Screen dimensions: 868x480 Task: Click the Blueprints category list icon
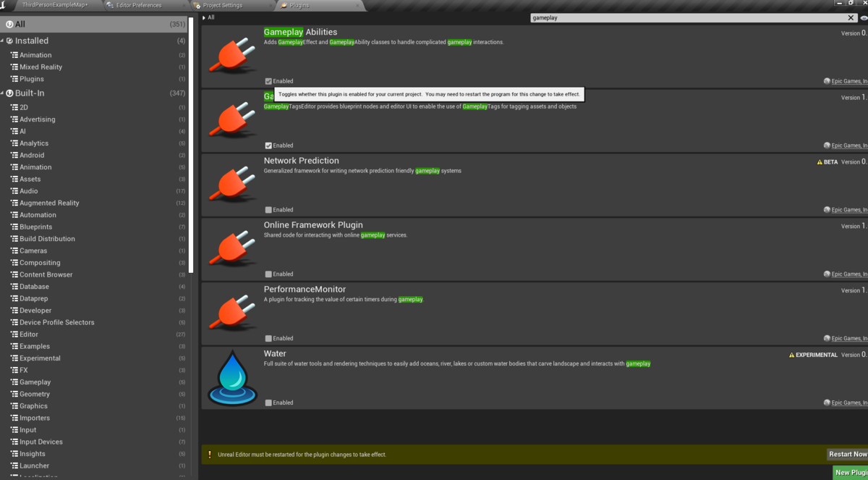click(x=14, y=227)
